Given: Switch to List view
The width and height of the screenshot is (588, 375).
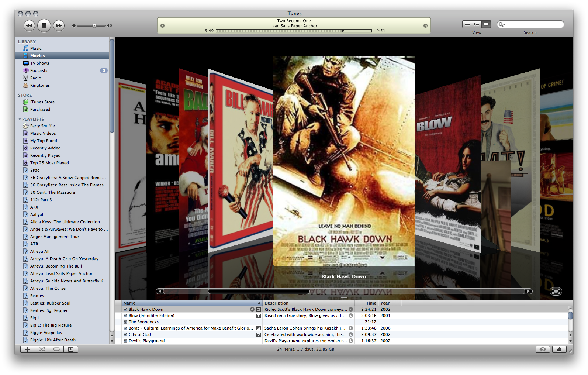Looking at the screenshot, I should [467, 24].
